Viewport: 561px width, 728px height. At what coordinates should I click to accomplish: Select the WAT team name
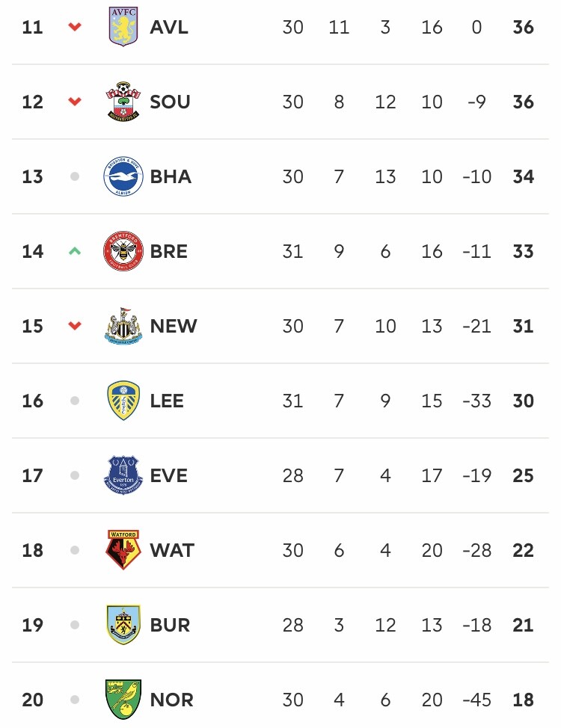click(x=172, y=550)
